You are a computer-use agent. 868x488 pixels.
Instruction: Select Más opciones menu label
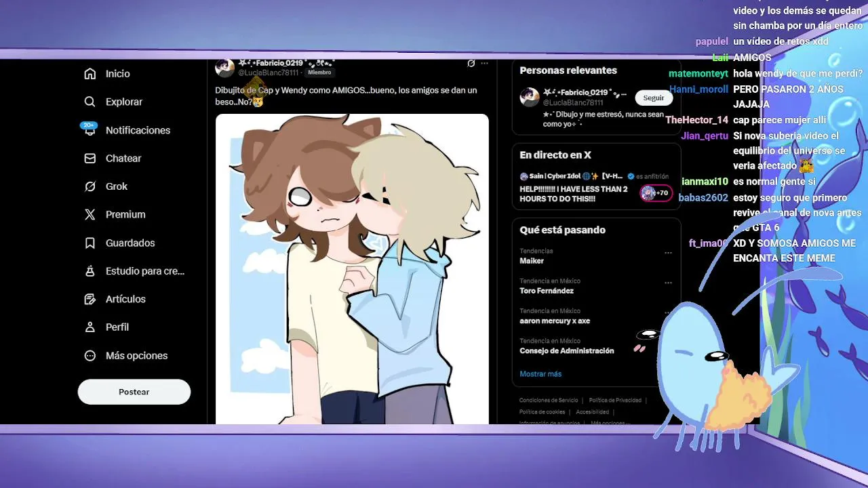point(136,355)
